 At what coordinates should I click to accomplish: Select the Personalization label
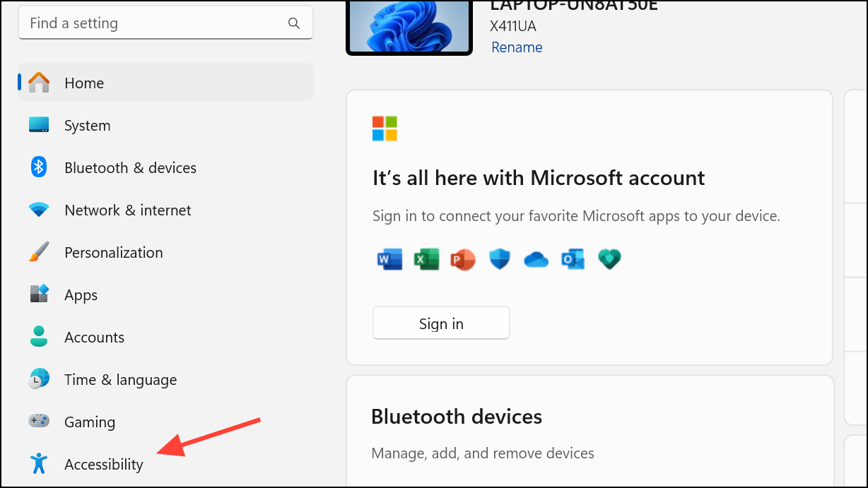click(x=114, y=252)
